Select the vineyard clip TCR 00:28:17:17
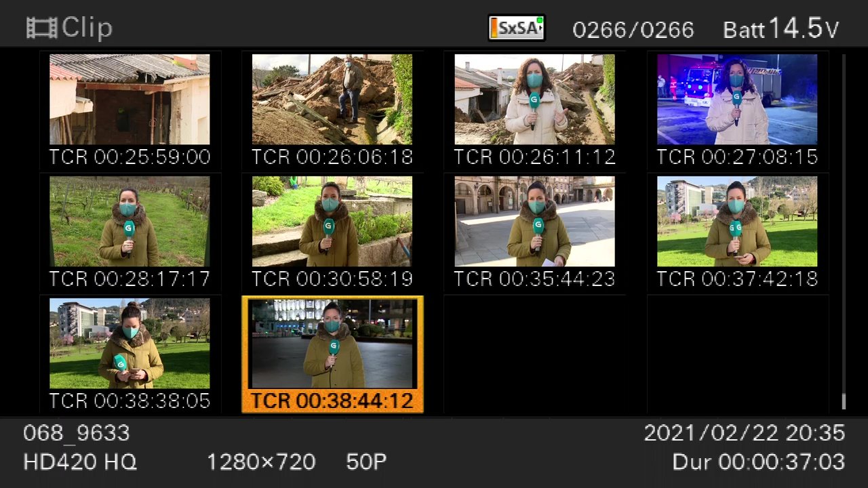868x488 pixels. (x=130, y=232)
